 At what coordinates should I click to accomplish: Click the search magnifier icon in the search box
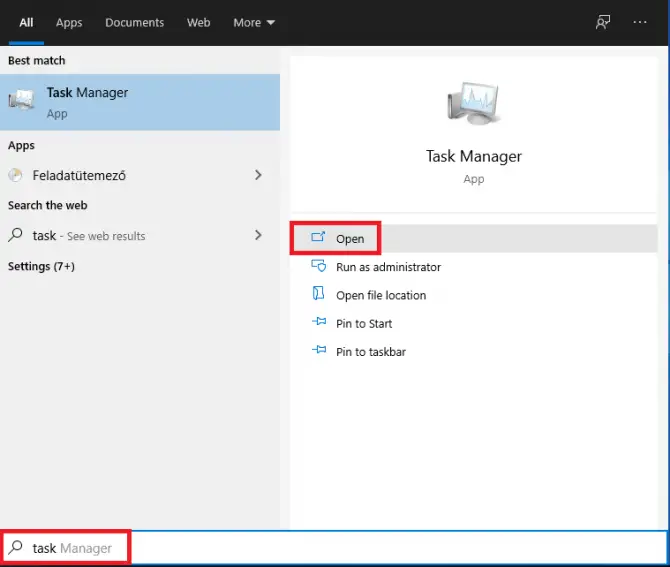coord(16,547)
